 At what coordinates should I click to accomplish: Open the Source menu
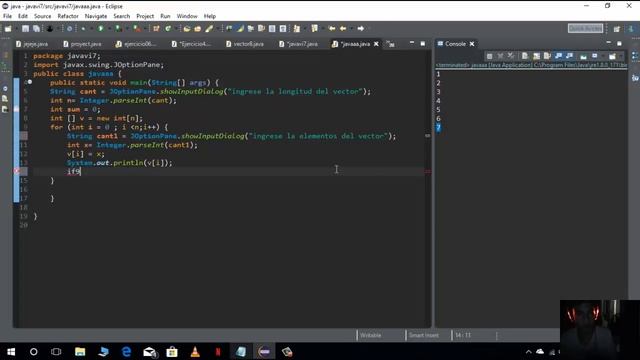42,16
